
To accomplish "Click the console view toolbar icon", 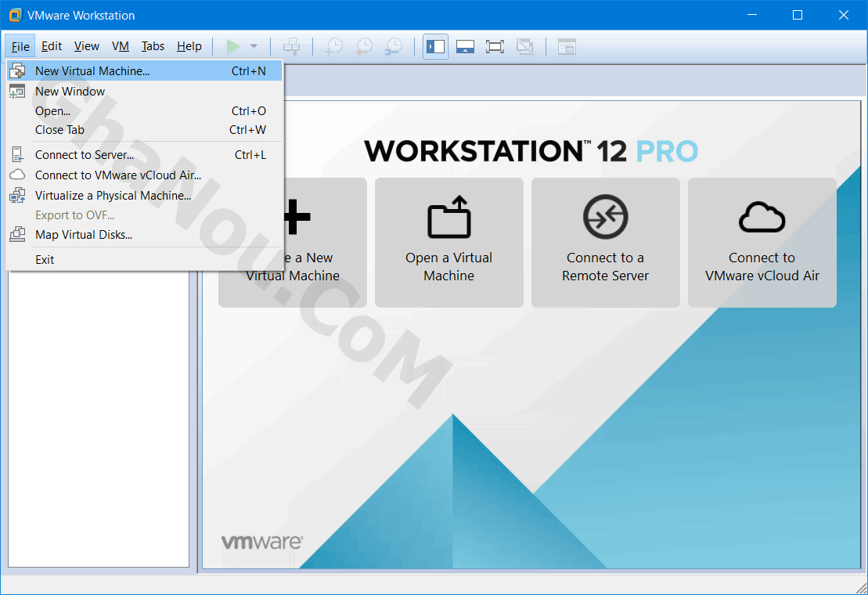I will 567,46.
